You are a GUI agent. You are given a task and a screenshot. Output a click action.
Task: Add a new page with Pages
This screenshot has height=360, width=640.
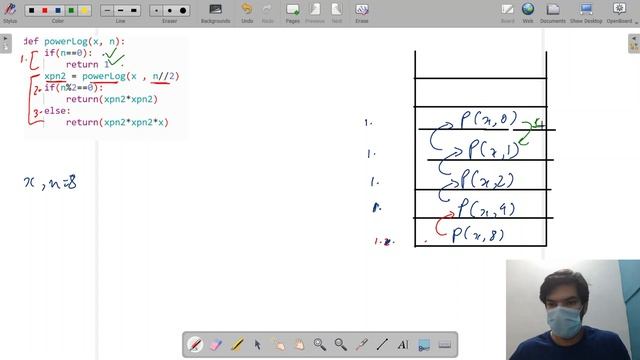293,13
